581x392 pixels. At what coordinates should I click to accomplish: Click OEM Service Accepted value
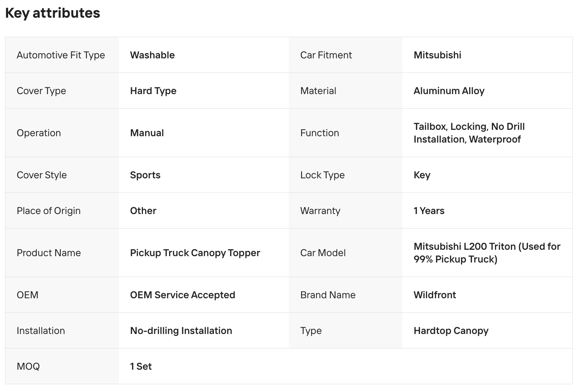pos(182,295)
